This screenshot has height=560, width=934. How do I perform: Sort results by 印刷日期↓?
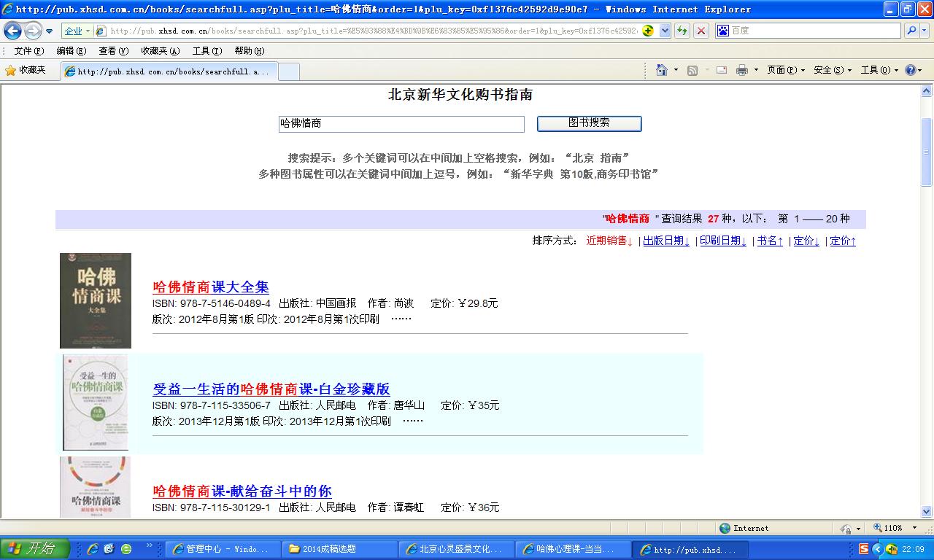coord(723,241)
